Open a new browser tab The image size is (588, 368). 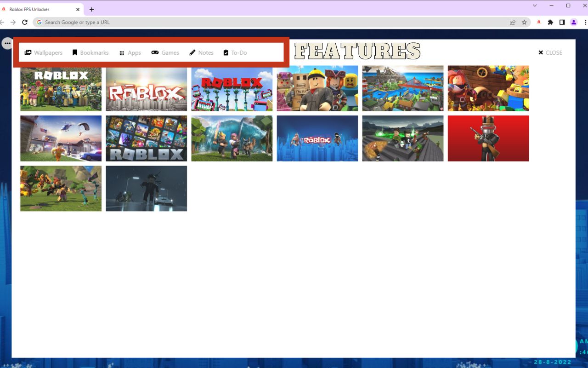pyautogui.click(x=91, y=9)
